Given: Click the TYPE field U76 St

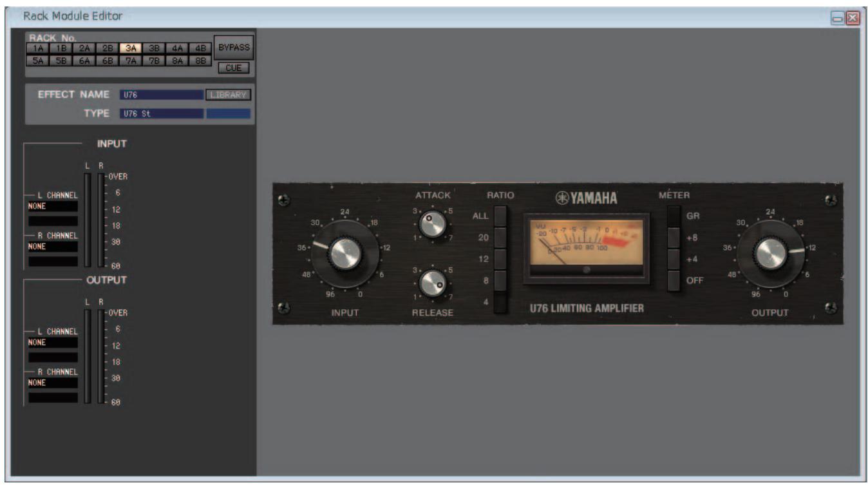Looking at the screenshot, I should (x=161, y=114).
